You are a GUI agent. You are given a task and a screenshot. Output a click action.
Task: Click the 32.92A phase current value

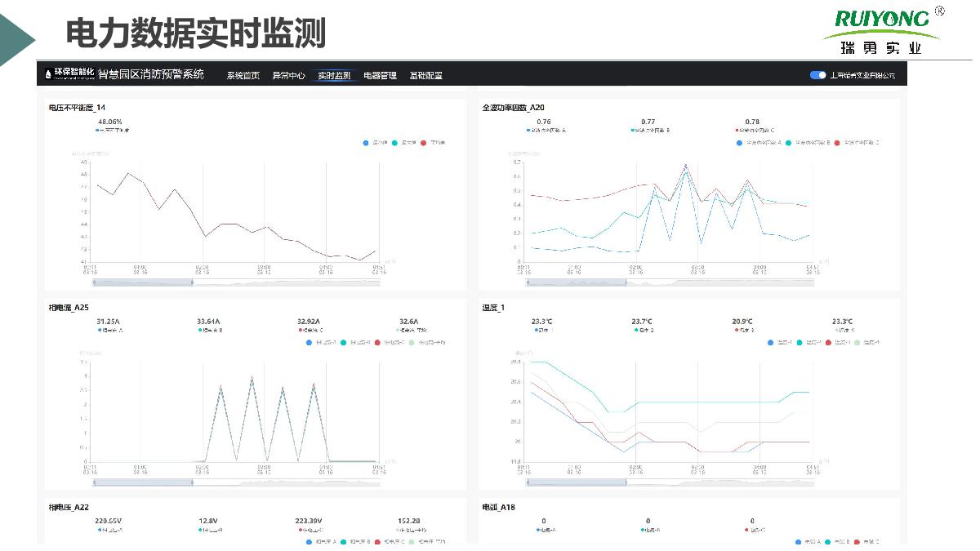tap(310, 322)
